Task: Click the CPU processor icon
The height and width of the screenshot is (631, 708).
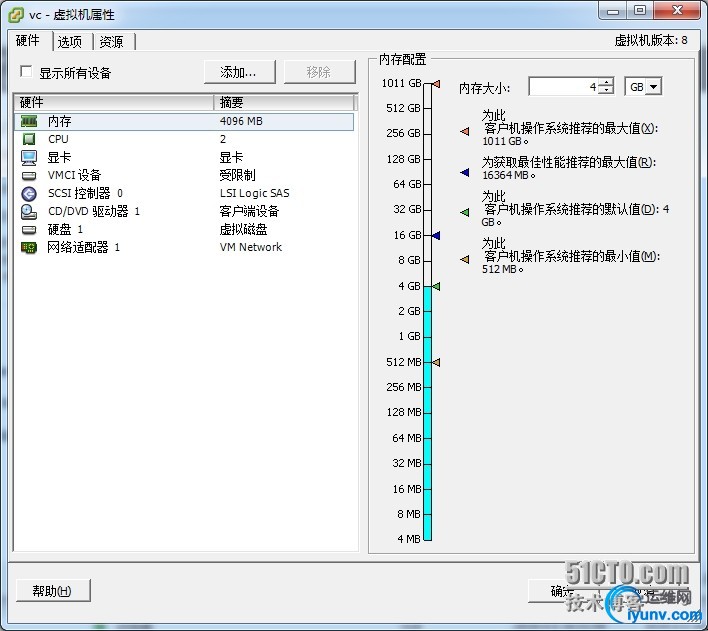Action: (x=29, y=139)
